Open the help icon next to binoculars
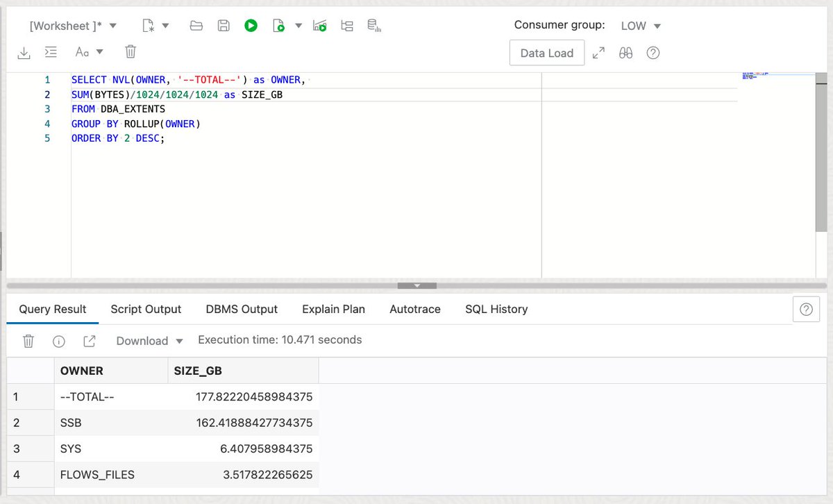 point(653,53)
